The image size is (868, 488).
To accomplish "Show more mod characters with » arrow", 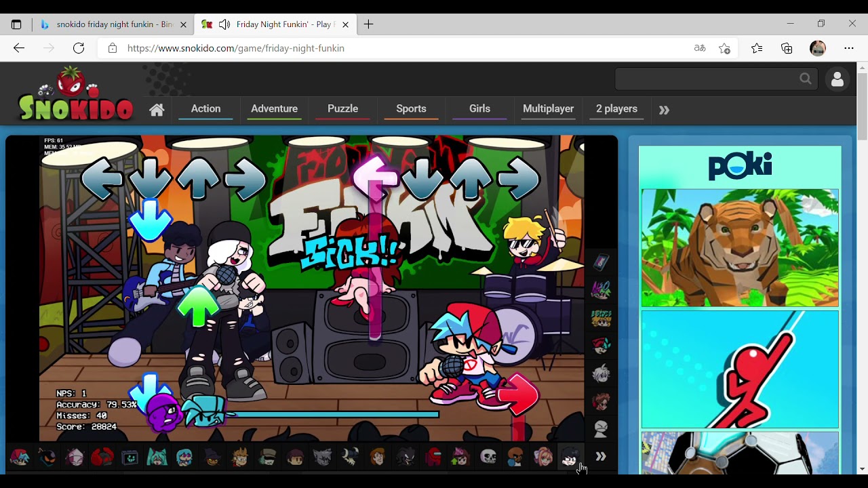I will pyautogui.click(x=601, y=457).
